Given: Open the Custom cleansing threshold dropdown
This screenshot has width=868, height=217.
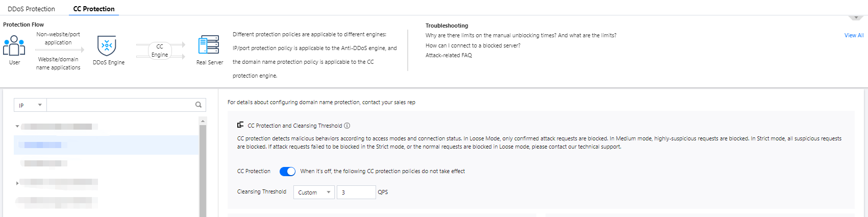Looking at the screenshot, I should coord(314,192).
